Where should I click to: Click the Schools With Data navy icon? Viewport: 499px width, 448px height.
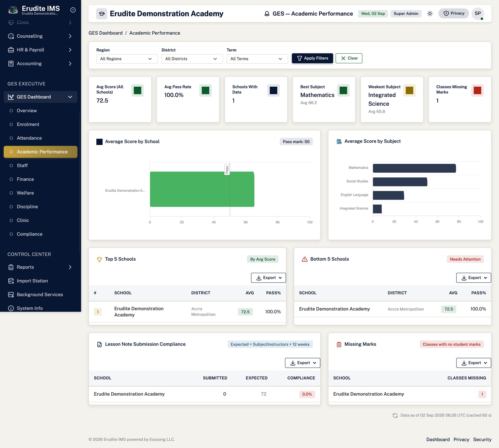pos(274,90)
